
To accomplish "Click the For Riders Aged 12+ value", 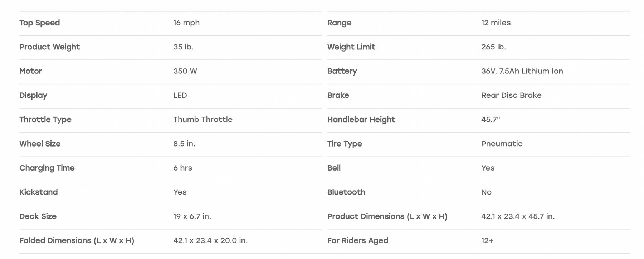I will tap(487, 241).
